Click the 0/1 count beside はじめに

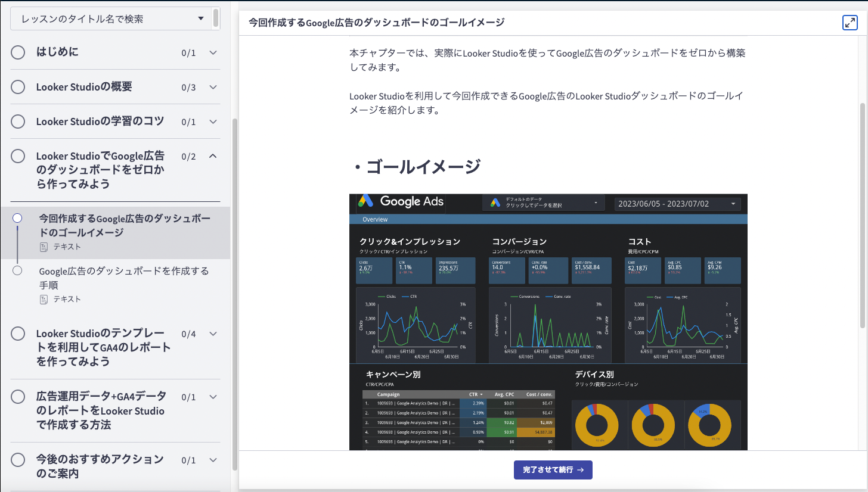pos(188,53)
